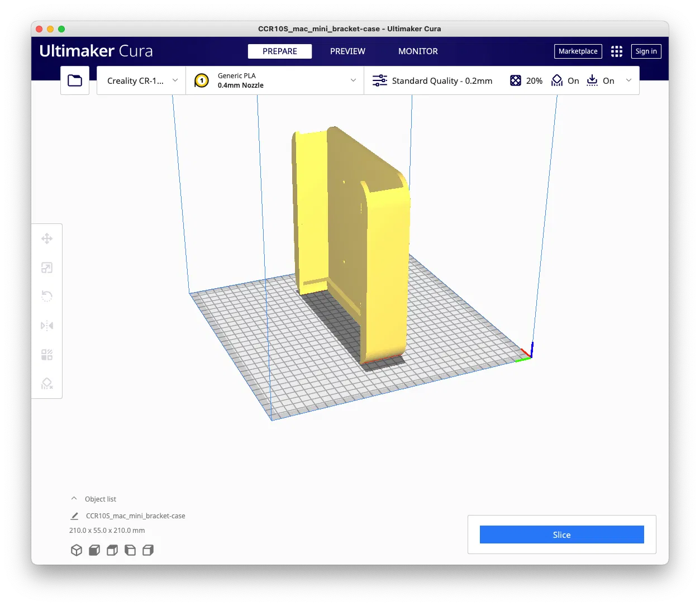Click the build plate adhesion On icon
This screenshot has width=700, height=606.
tap(592, 80)
